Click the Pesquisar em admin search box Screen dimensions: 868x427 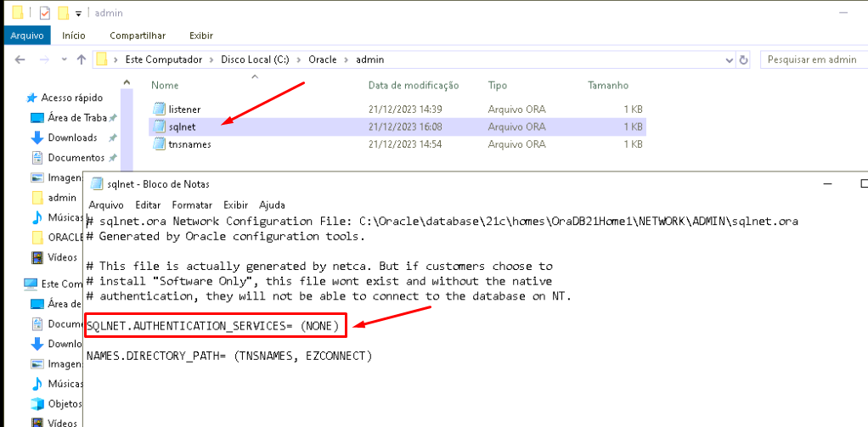[x=811, y=59]
